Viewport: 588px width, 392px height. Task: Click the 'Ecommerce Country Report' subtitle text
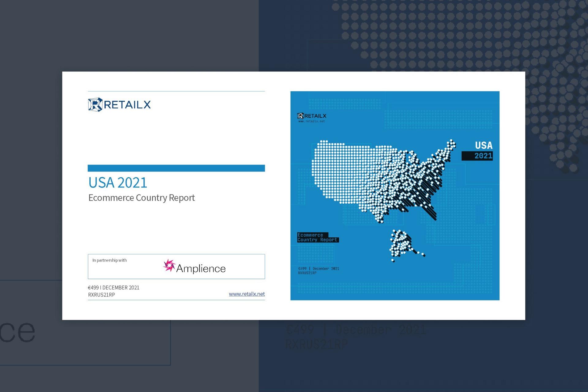click(141, 198)
